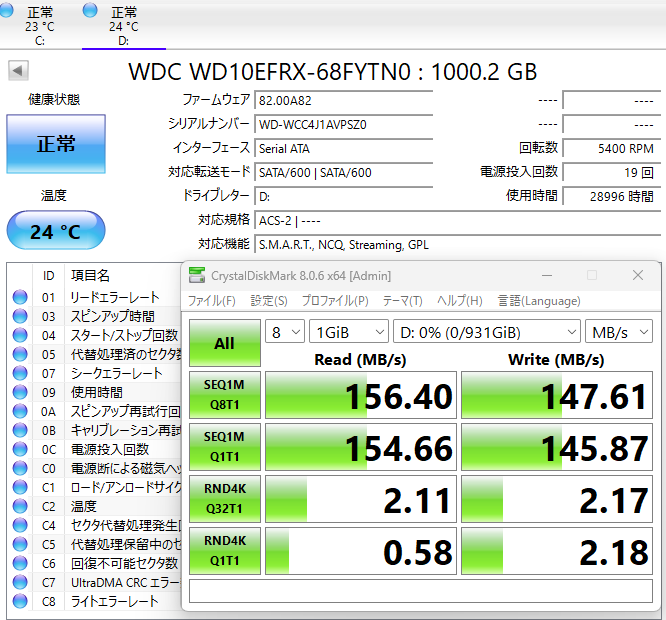Run SEQ1M Q1T1 benchmark
The width and height of the screenshot is (666, 620).
pyautogui.click(x=225, y=447)
